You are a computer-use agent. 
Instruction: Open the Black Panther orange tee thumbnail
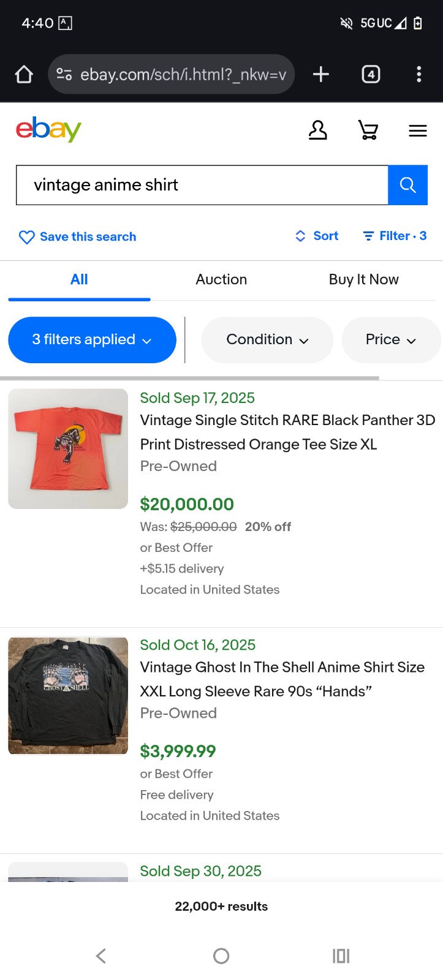[x=68, y=448]
